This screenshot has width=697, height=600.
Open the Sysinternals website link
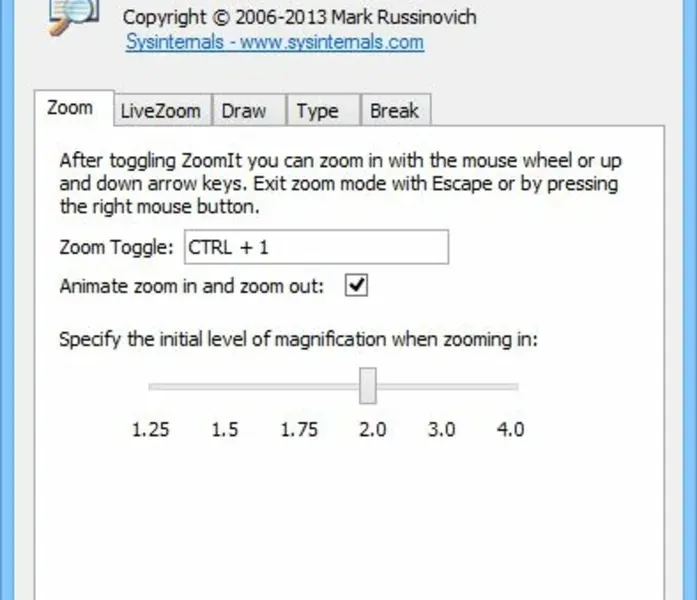point(274,42)
